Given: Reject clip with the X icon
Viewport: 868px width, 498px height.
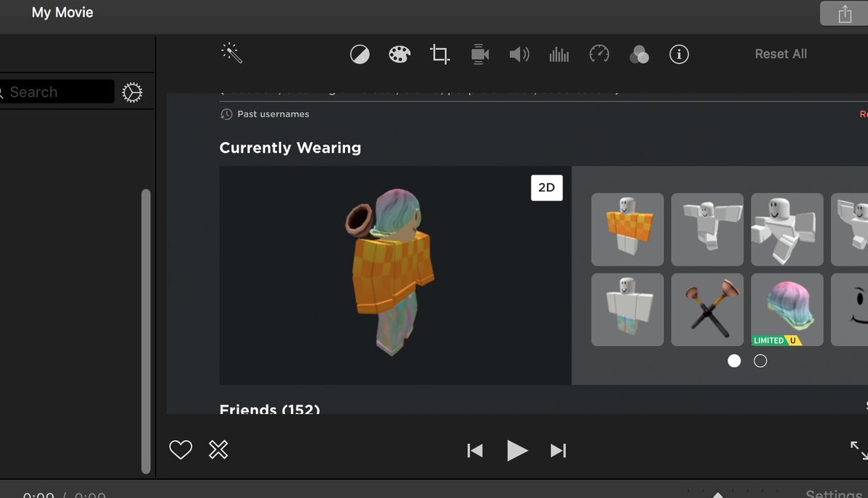Looking at the screenshot, I should click(x=218, y=450).
